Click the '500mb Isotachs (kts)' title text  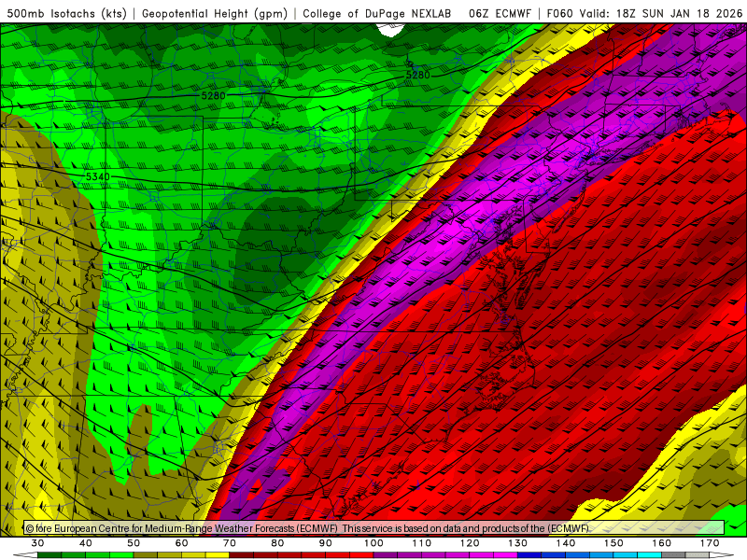click(x=66, y=13)
